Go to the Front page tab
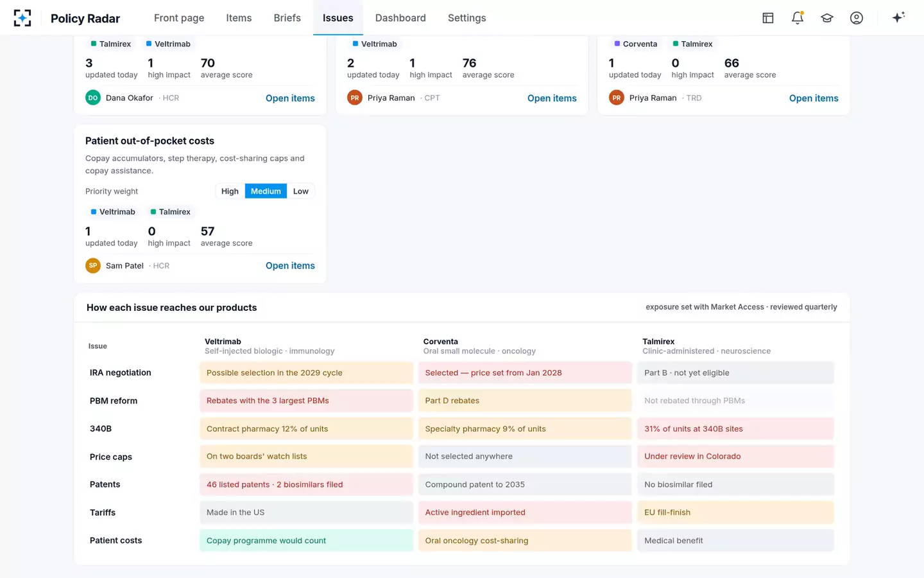 (179, 18)
